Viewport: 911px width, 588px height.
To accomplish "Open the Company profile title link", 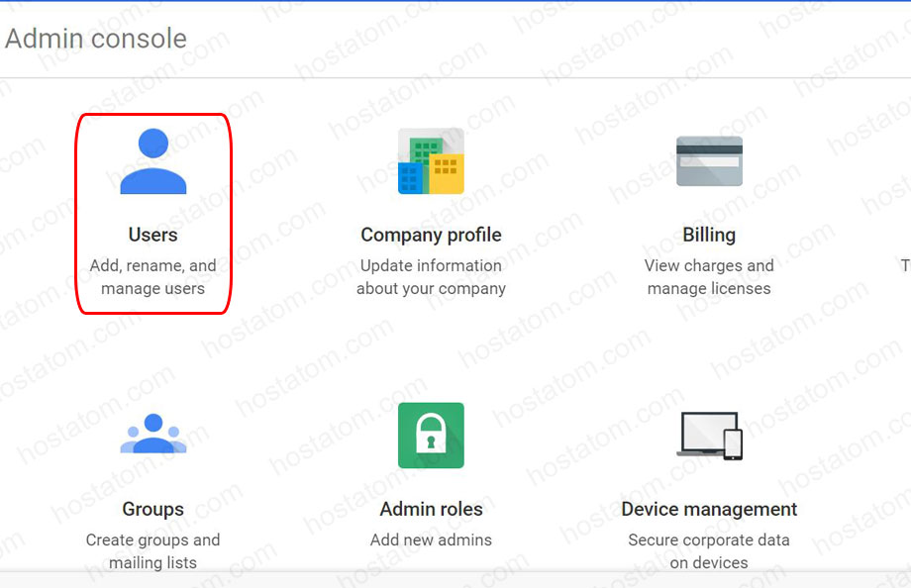I will 431,235.
